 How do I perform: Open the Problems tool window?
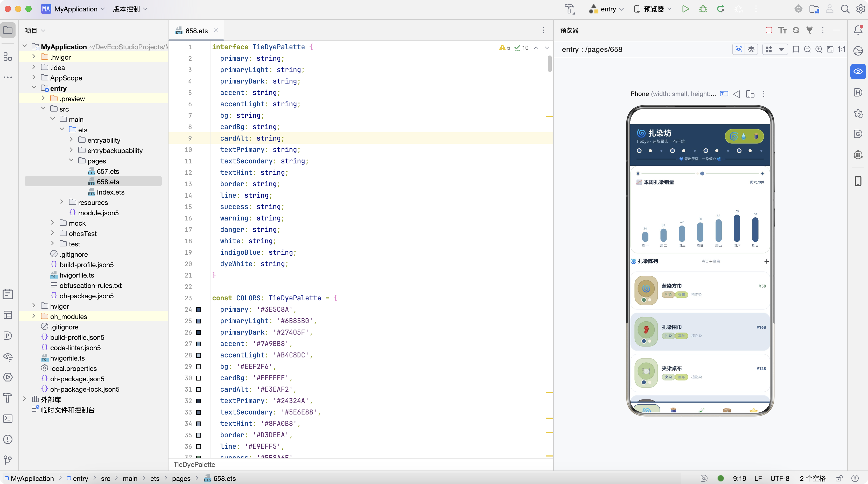click(8, 439)
